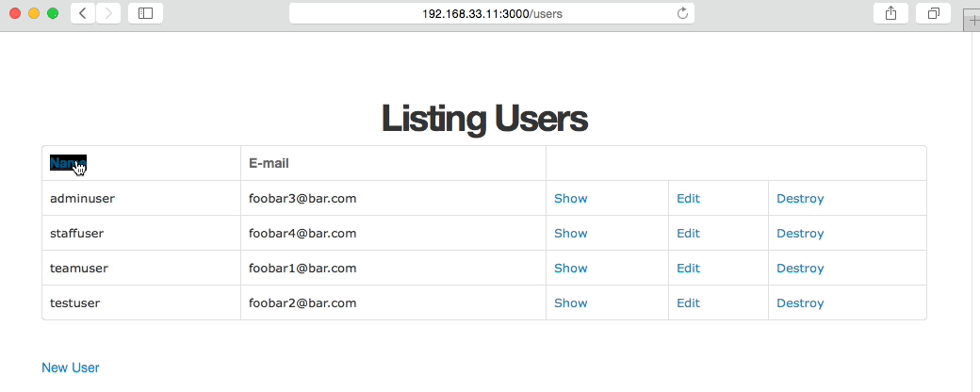Minimize the window with the yellow button

tap(34, 13)
